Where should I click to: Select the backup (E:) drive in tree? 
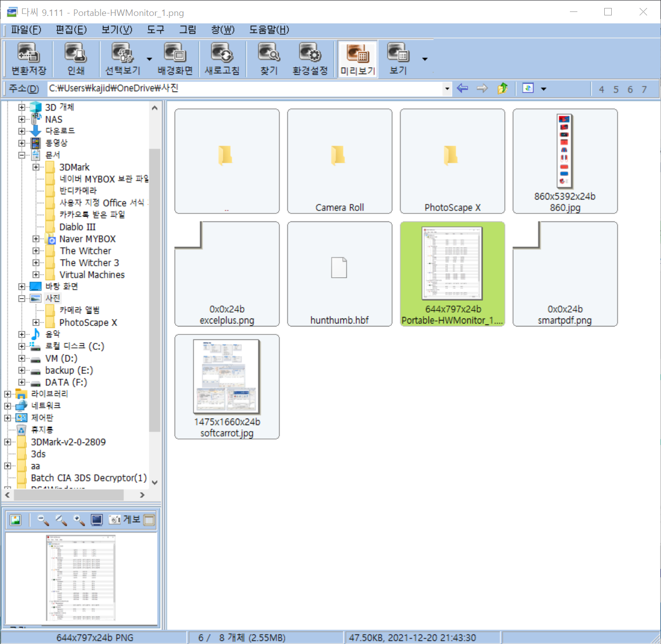[69, 370]
